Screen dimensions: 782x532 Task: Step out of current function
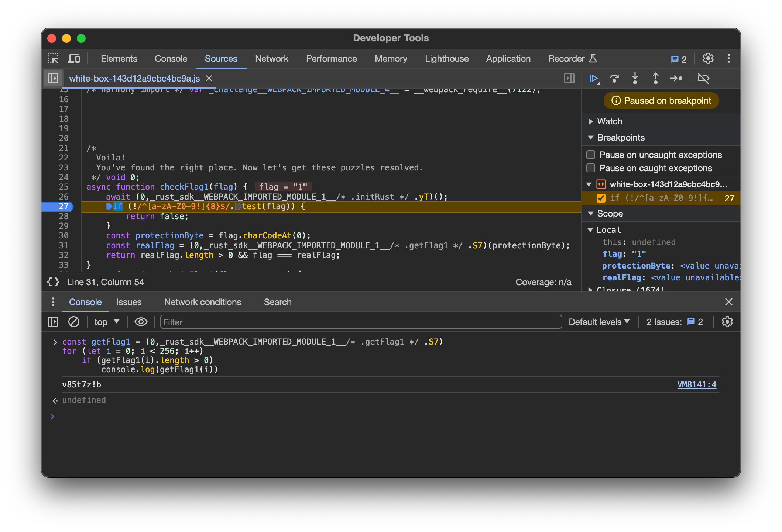[x=655, y=78]
